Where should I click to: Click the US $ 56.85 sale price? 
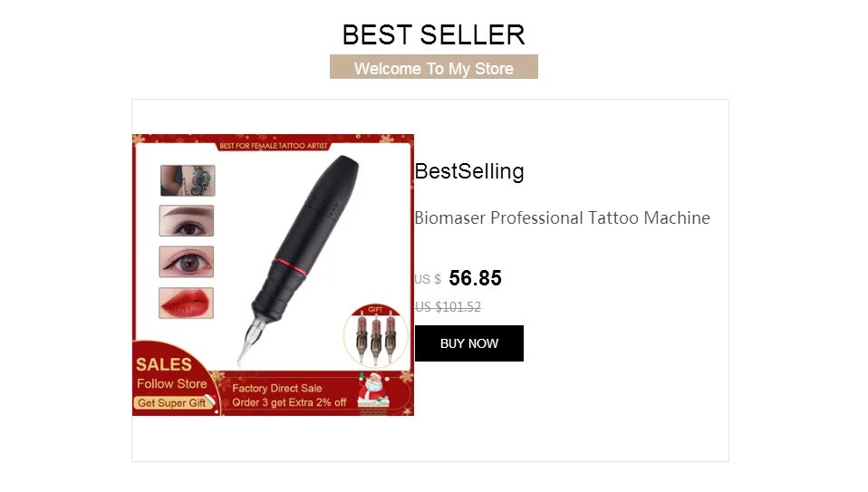[x=458, y=278]
